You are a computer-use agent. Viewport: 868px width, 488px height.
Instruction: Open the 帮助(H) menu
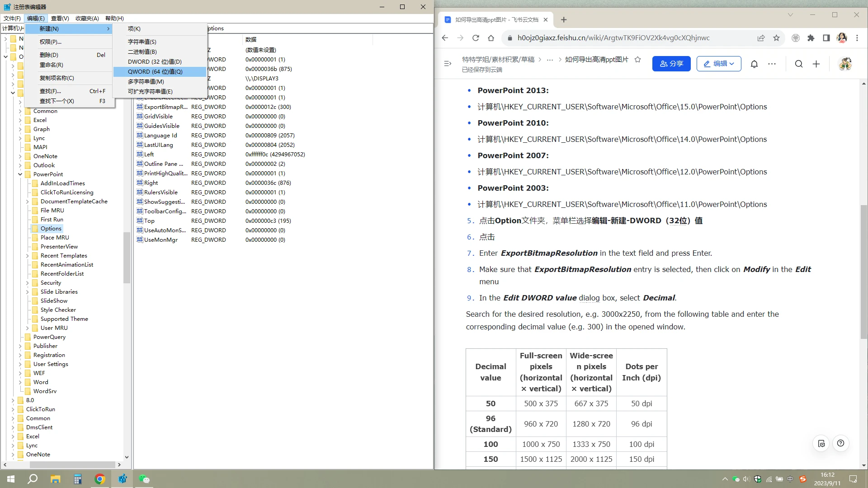(114, 19)
